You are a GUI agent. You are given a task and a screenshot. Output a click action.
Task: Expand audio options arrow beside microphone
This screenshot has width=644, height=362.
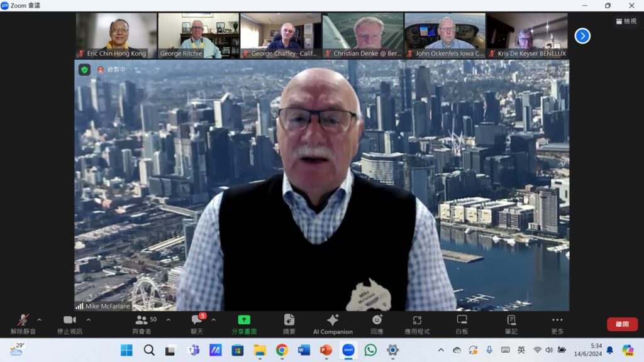[x=40, y=320]
